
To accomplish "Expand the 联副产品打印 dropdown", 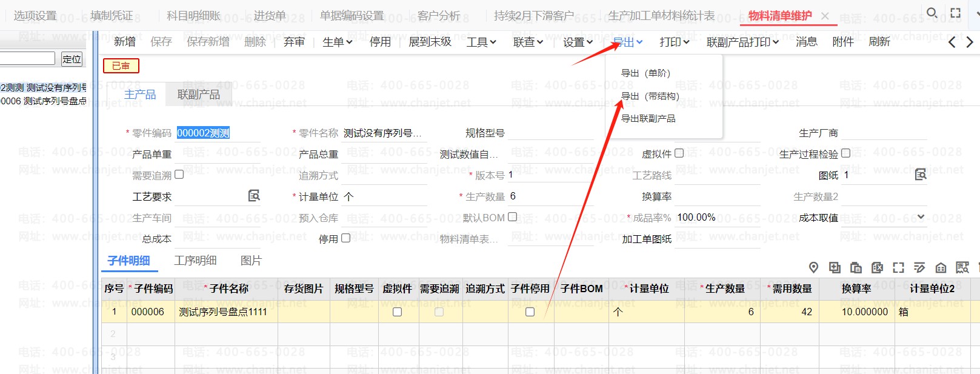I will [x=742, y=42].
